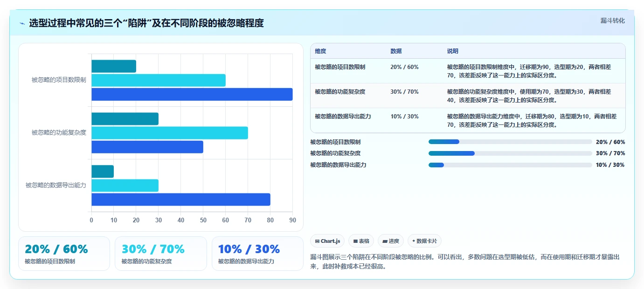Click the 90 tick on the x-axis

292,220
